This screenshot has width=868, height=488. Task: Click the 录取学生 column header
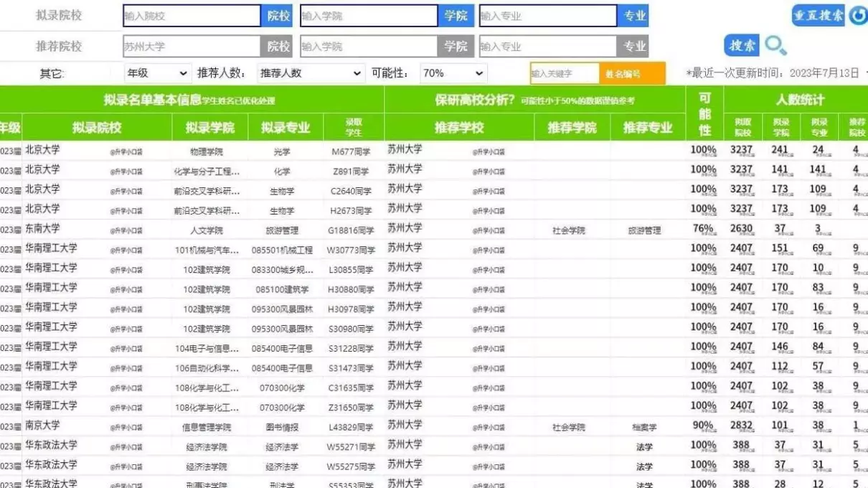tap(354, 128)
